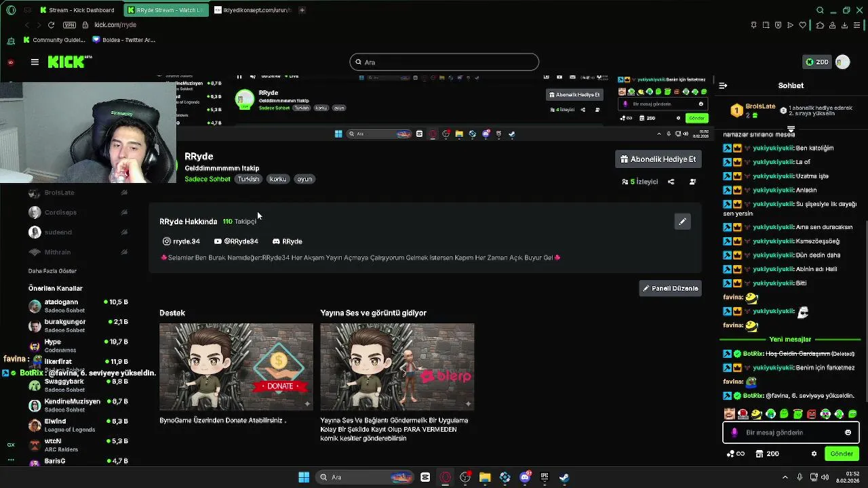Click the Opera logo menu icon
Image resolution: width=868 pixels, height=488 pixels.
[11, 10]
